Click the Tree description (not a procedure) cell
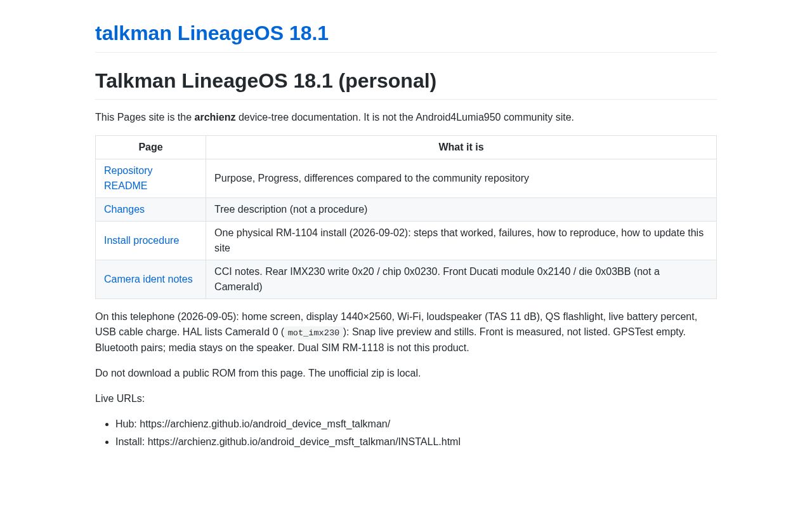 point(461,210)
